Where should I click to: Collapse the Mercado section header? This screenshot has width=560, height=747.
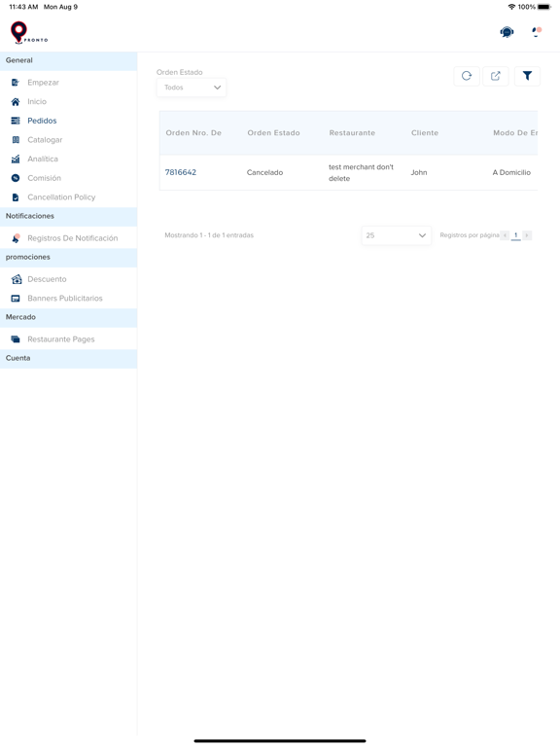coord(69,317)
